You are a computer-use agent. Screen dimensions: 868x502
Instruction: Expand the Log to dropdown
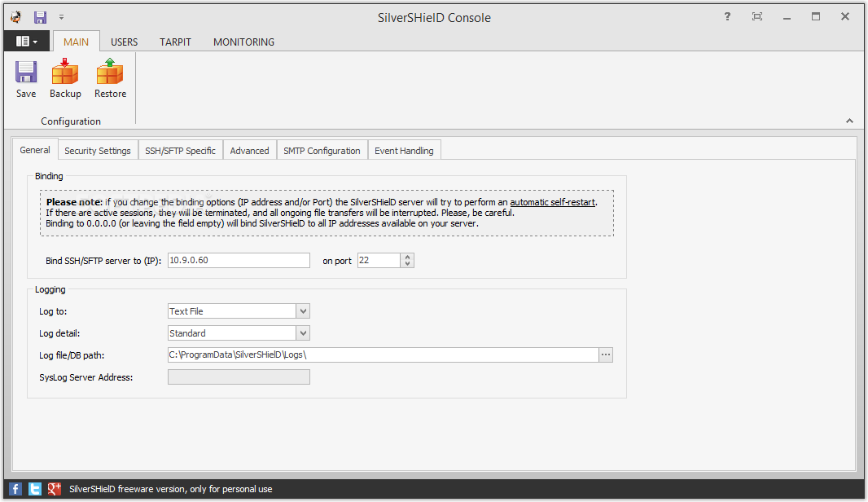point(303,311)
